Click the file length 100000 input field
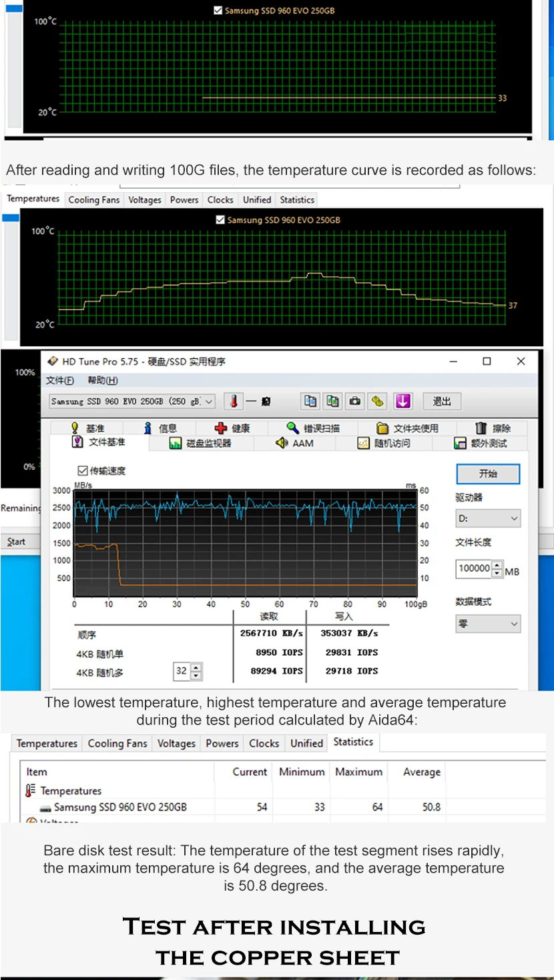The height and width of the screenshot is (980, 554). pyautogui.click(x=474, y=568)
